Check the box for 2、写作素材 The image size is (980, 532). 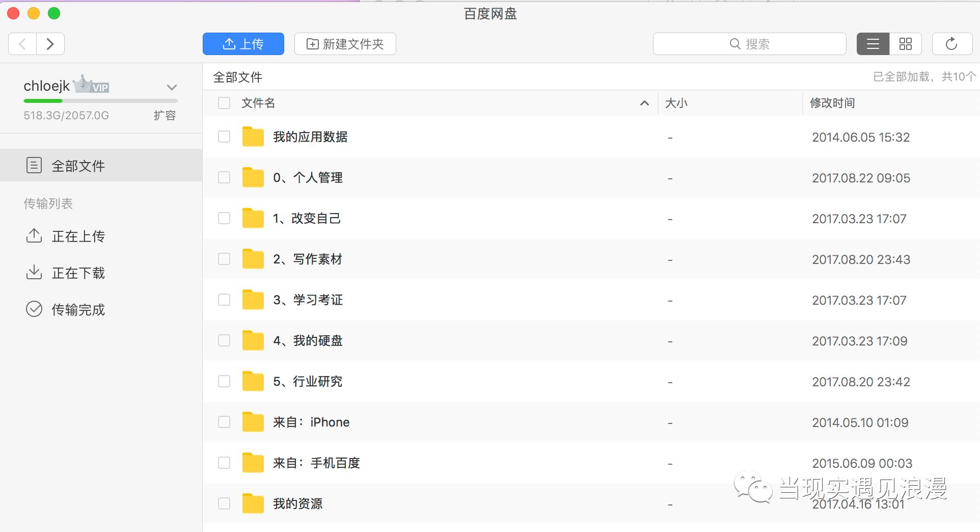(x=224, y=259)
